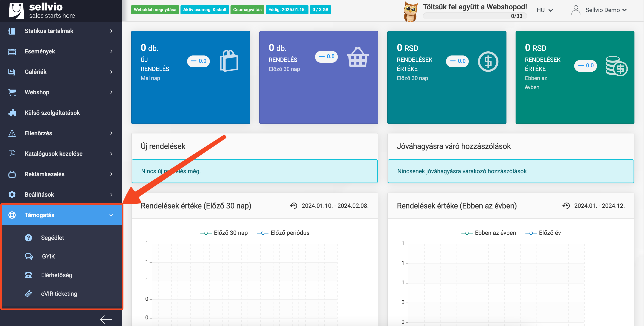This screenshot has height=326, width=644.
Task: Click the eVIR ticketing menu entry
Action: pos(59,293)
